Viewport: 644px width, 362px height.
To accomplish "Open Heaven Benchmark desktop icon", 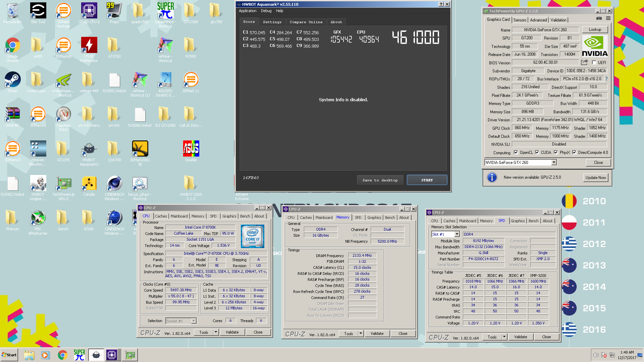I will point(38,153).
